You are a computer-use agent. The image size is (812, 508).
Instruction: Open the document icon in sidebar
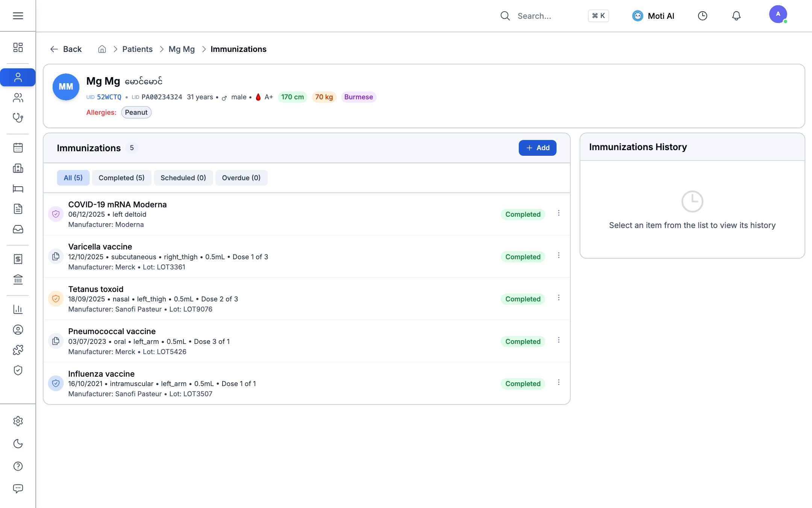coord(18,209)
